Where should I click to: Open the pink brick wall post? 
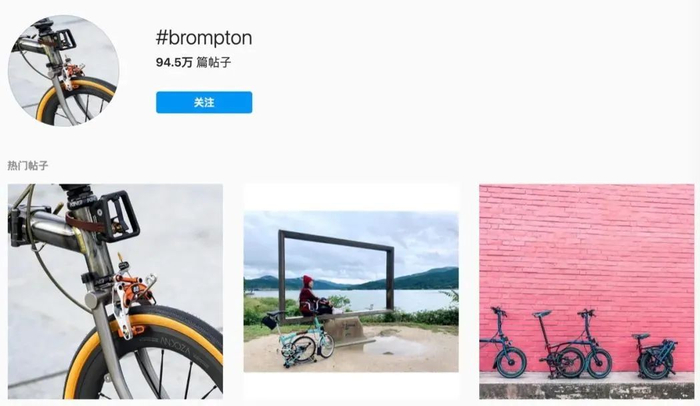click(587, 291)
